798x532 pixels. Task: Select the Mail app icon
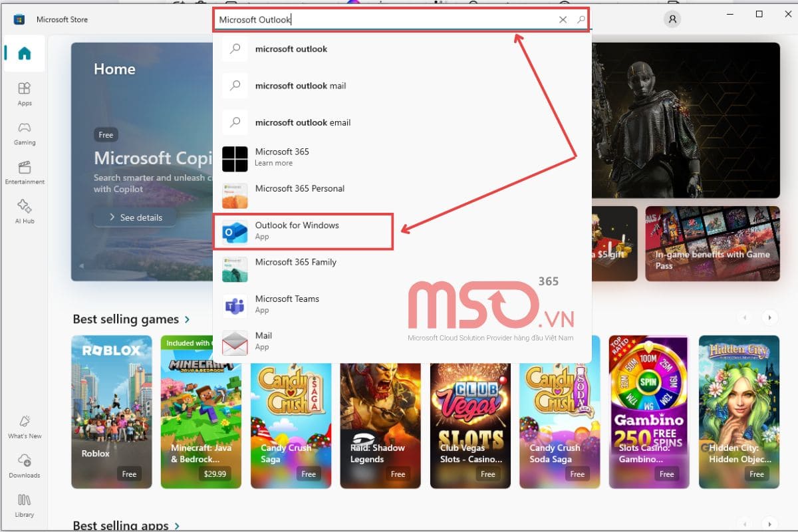coord(235,342)
